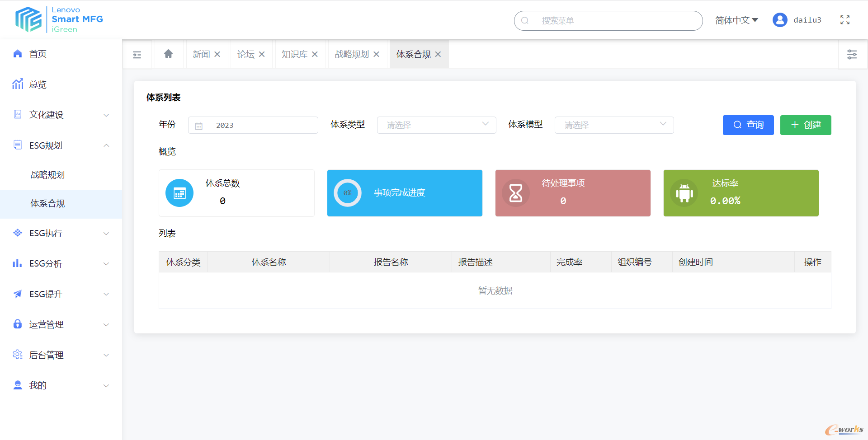Screen dimensions: 868x440
Task: Click the 总览 chart icon in sidebar
Action: pyautogui.click(x=18, y=84)
